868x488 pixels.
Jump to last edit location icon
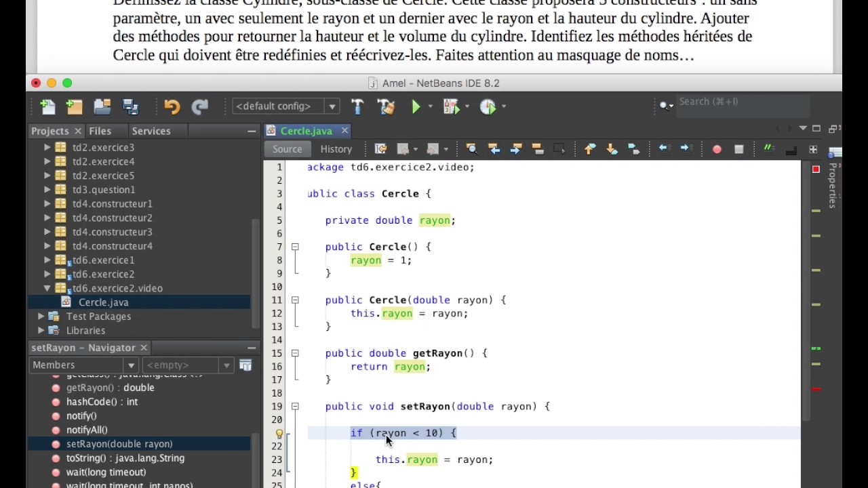click(380, 149)
